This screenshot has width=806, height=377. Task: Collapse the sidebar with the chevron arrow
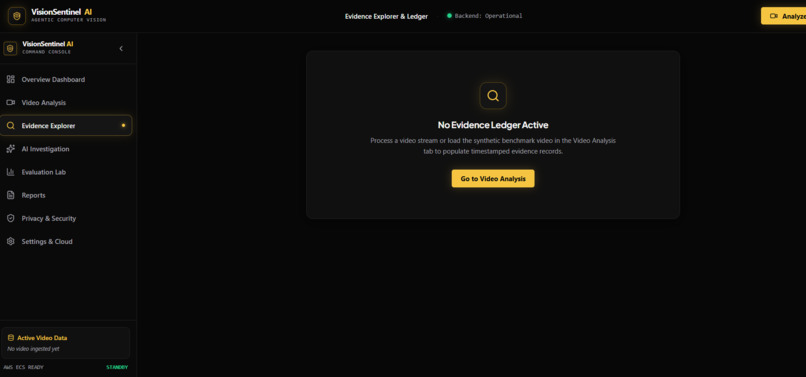pyautogui.click(x=121, y=48)
